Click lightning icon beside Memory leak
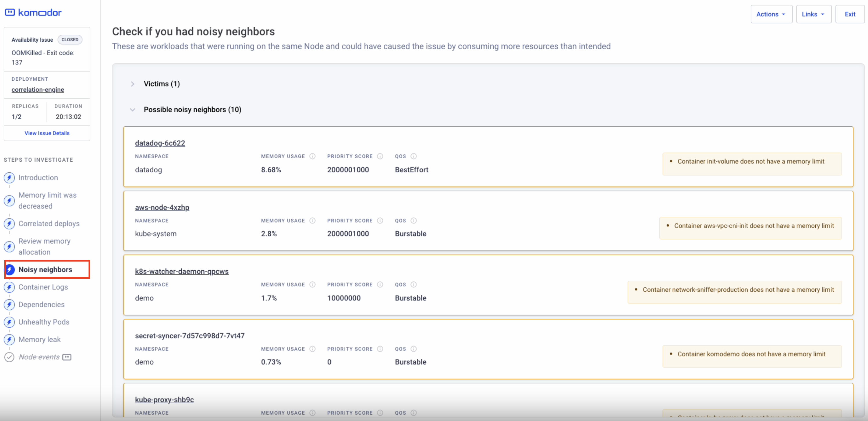868x421 pixels. [x=10, y=340]
